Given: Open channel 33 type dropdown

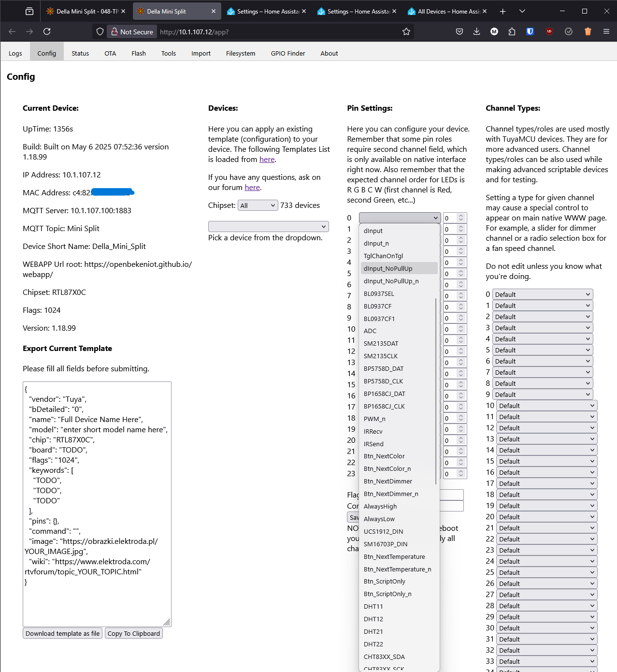Looking at the screenshot, I should point(547,661).
